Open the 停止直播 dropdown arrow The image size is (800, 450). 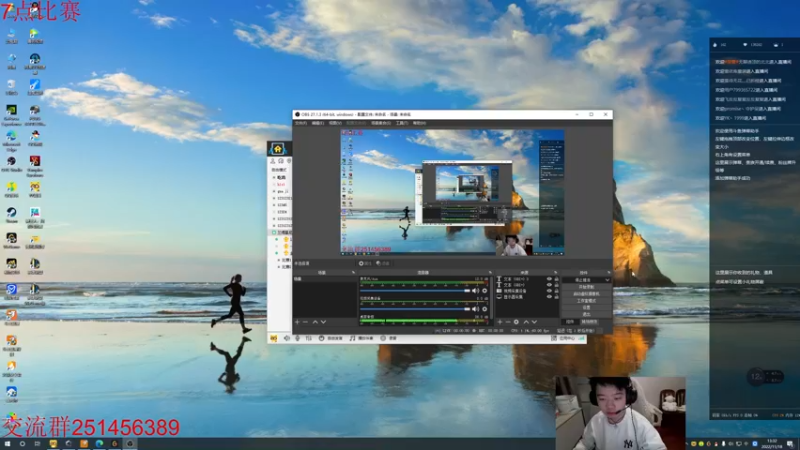point(608,280)
